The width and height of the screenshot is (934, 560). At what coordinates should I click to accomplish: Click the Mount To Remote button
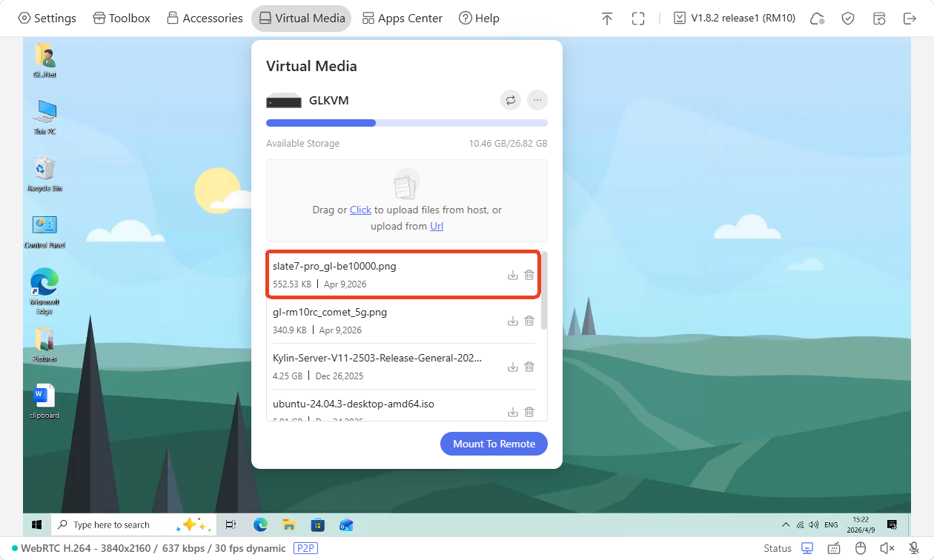(x=494, y=444)
